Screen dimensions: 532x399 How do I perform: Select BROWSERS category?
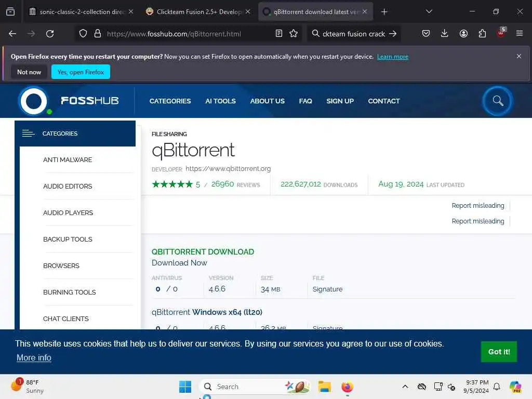pos(61,265)
